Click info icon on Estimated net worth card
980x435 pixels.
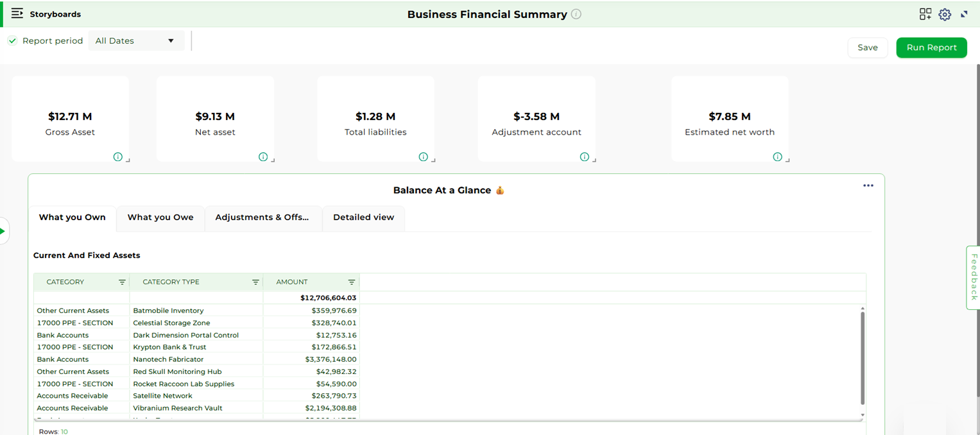(778, 157)
